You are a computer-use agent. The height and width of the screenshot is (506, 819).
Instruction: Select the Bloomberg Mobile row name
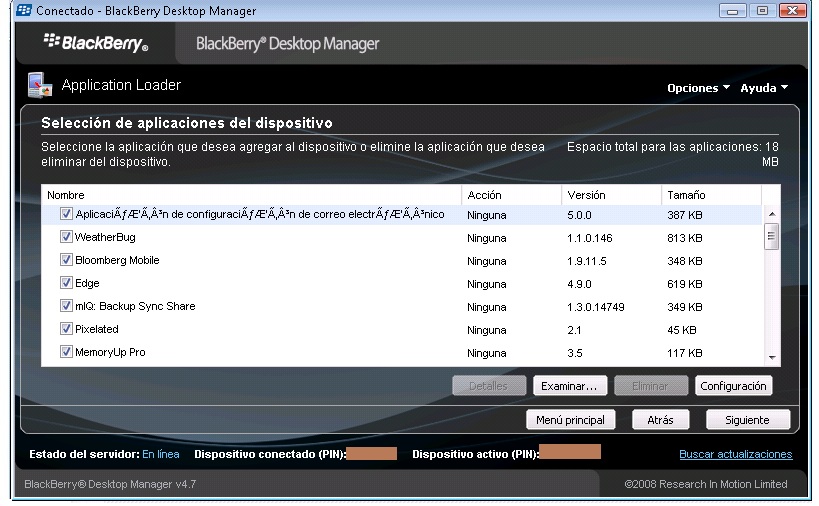point(117,260)
